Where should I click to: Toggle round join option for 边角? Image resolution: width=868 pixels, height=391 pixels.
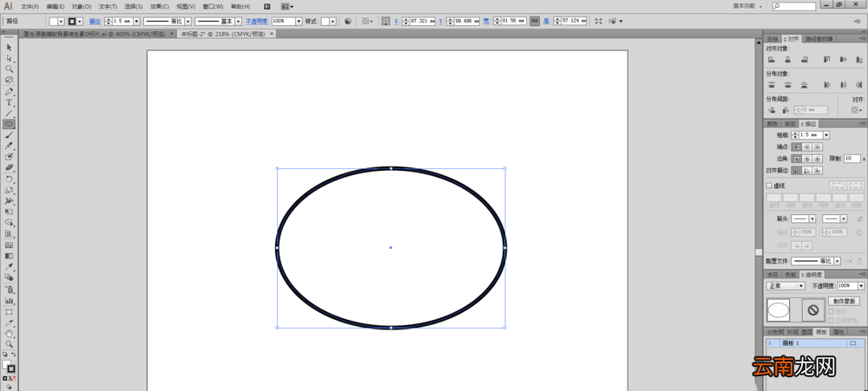tap(807, 159)
